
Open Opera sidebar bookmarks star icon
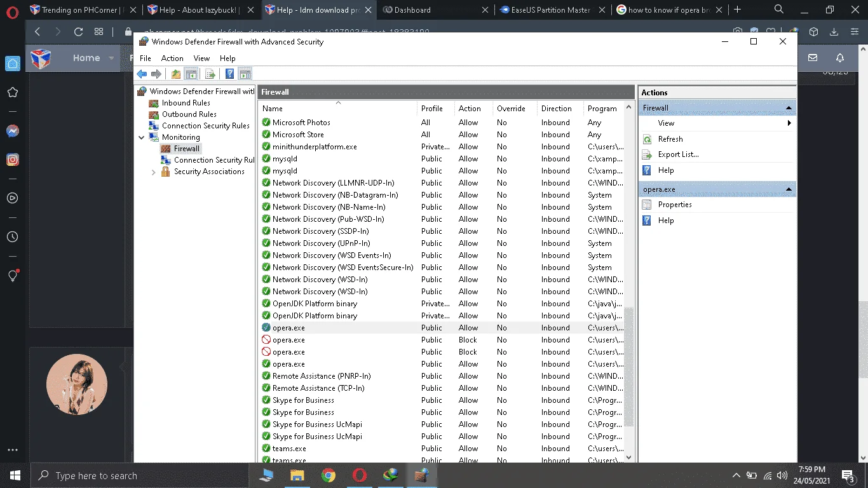coord(12,93)
